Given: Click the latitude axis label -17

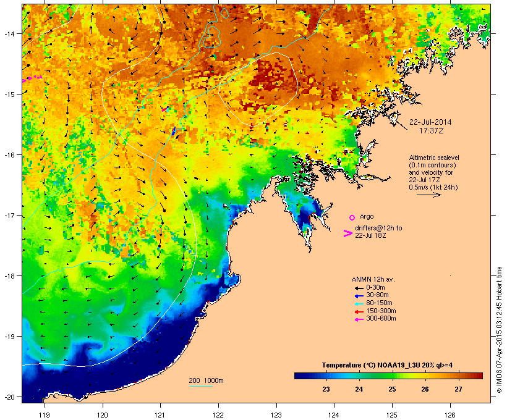Looking at the screenshot, I should [x=9, y=216].
